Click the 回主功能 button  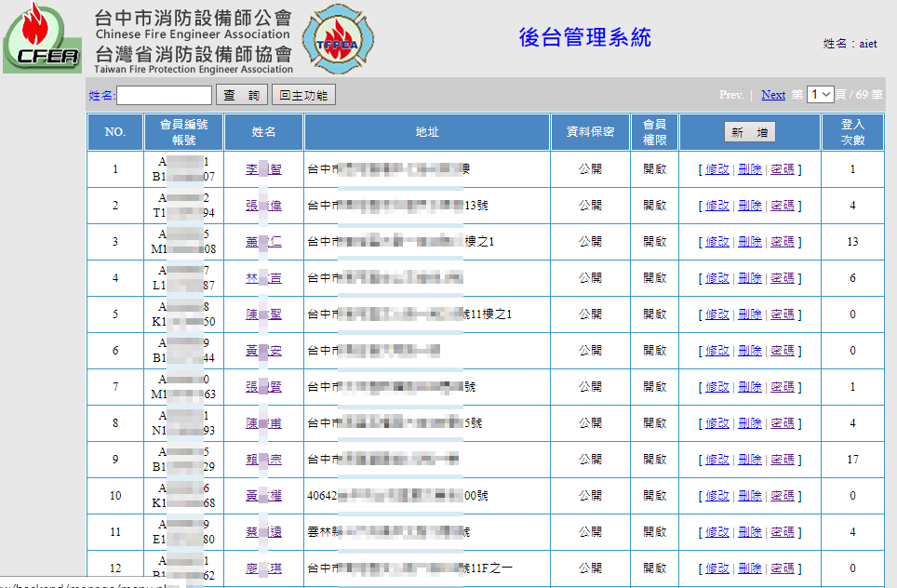[x=303, y=95]
